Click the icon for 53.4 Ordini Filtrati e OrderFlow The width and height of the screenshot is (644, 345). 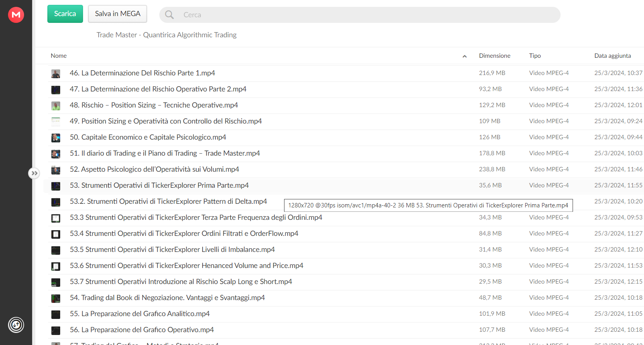click(x=56, y=234)
